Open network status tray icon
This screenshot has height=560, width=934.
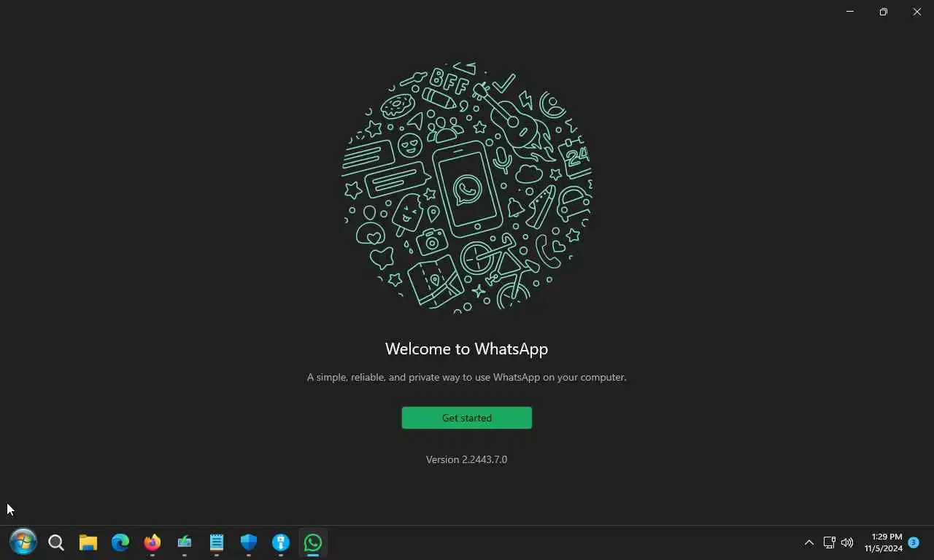[x=829, y=542]
